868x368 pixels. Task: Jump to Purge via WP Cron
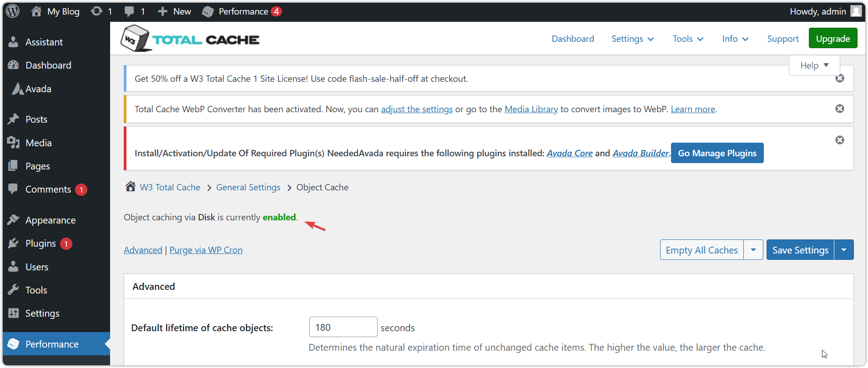click(206, 250)
